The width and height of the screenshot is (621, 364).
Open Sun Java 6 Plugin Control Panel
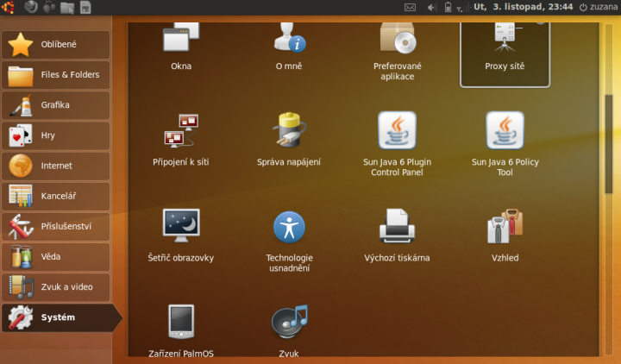398,144
